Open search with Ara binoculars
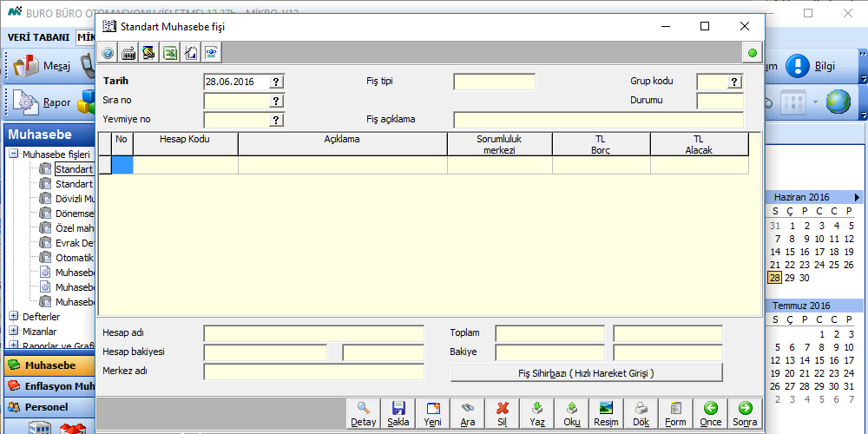The image size is (868, 434). point(468,414)
